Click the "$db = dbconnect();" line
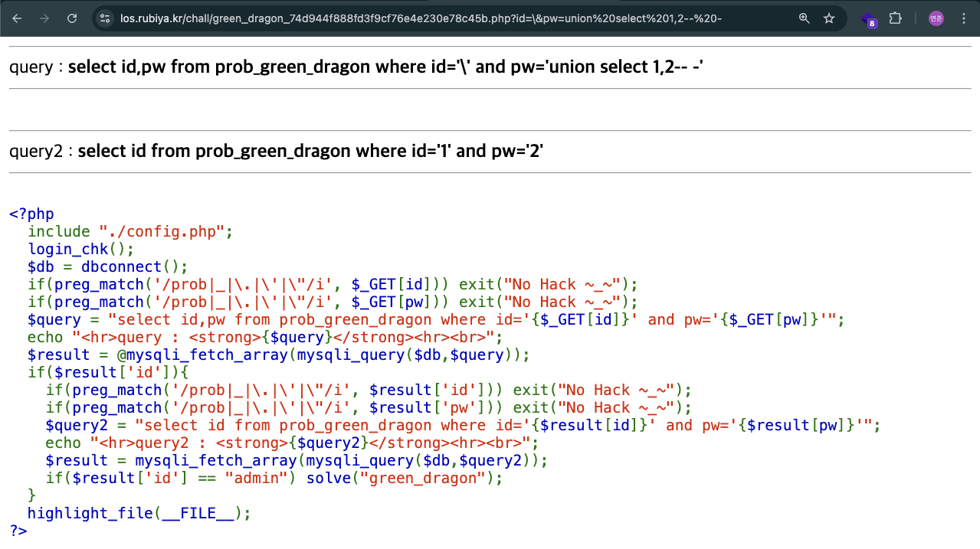This screenshot has width=980, height=549. click(107, 267)
